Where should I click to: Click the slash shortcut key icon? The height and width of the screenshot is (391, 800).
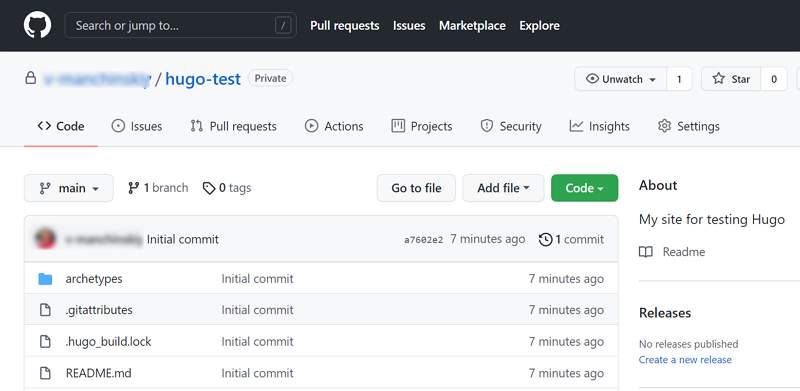(283, 25)
